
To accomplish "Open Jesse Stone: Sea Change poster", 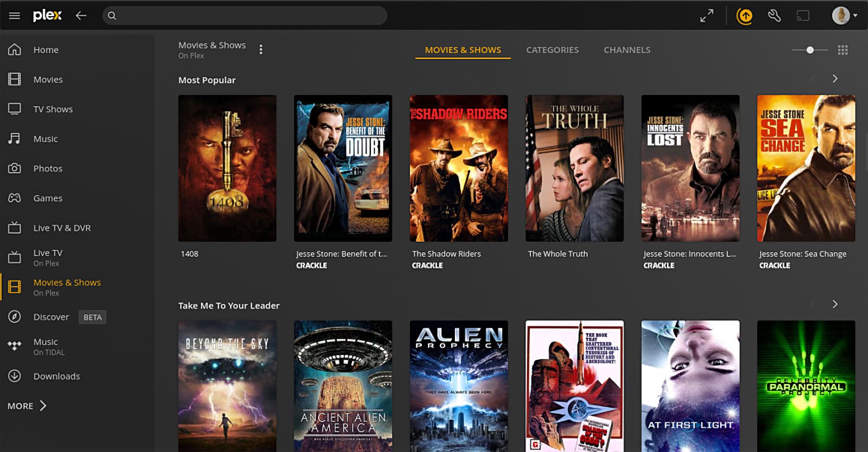I will [806, 168].
